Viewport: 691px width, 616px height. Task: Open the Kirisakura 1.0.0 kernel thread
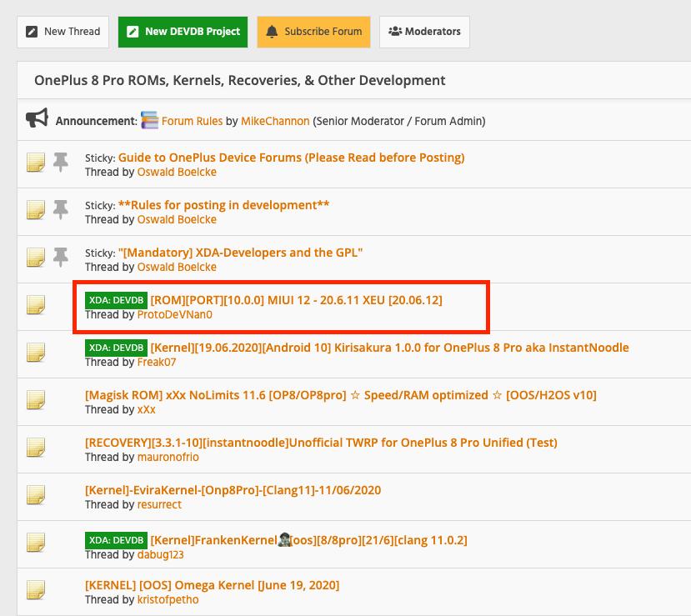coord(389,348)
